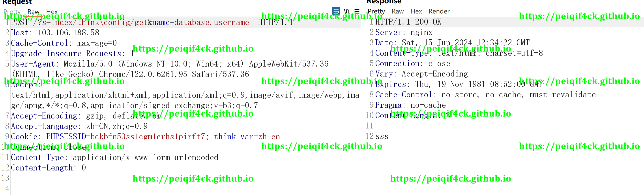644x195 pixels.
Task: Click the Server: nginx header
Action: coord(404,32)
